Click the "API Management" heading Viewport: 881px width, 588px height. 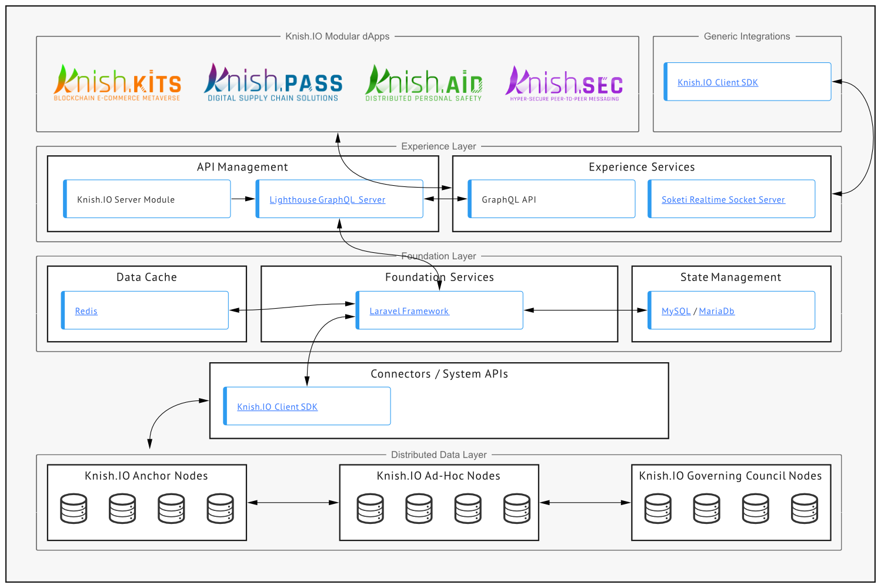(242, 167)
